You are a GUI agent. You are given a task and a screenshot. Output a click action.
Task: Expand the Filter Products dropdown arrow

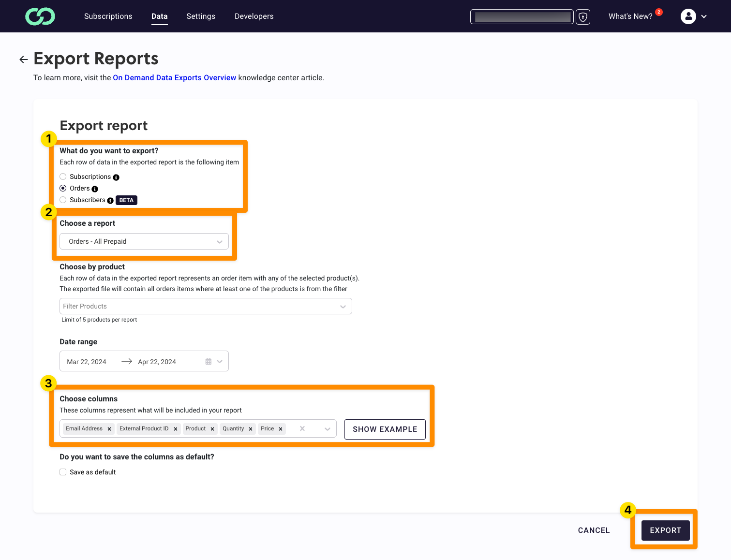pyautogui.click(x=343, y=307)
